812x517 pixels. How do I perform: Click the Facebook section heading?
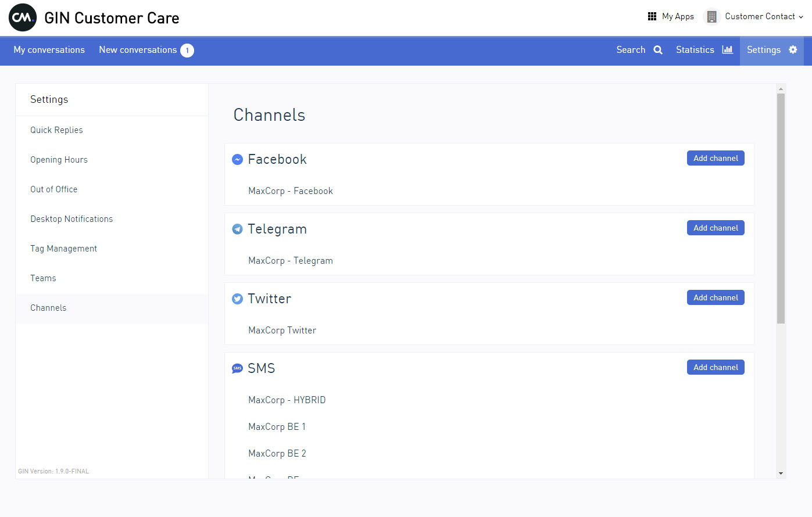point(277,159)
